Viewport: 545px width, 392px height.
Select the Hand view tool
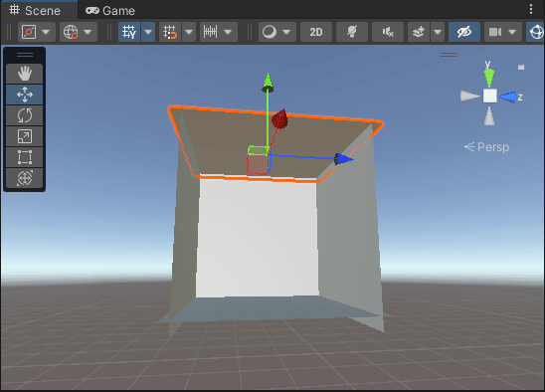tap(24, 74)
